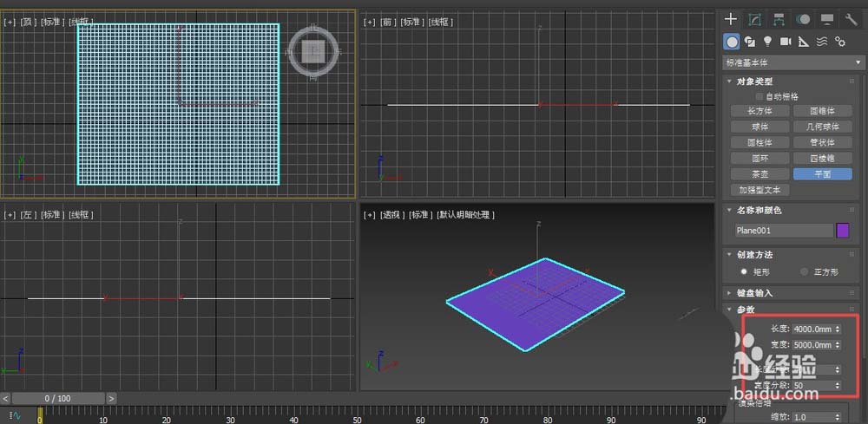868x424 pixels.
Task: Click the 创建方法 rollout grip handle
Action: [852, 255]
